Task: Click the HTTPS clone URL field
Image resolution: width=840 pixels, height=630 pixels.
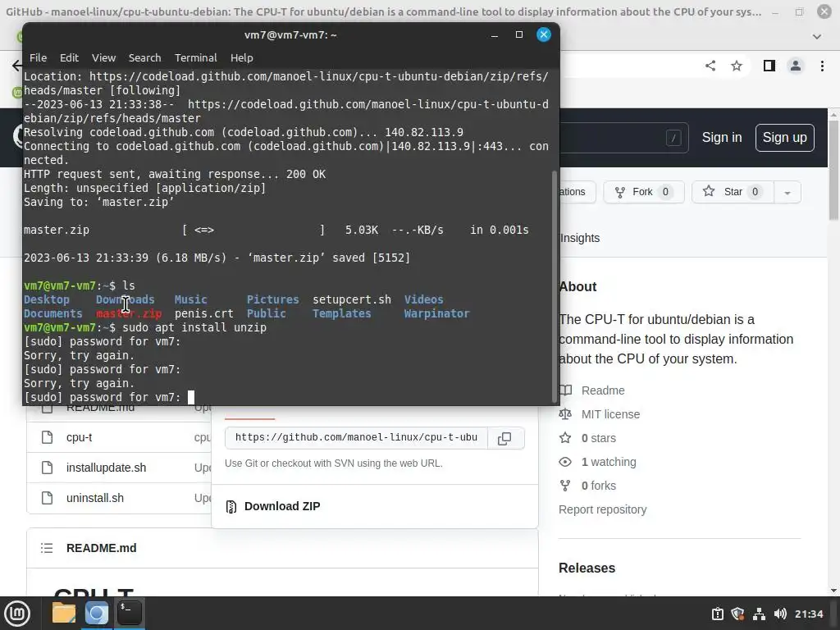Action: 356,438
